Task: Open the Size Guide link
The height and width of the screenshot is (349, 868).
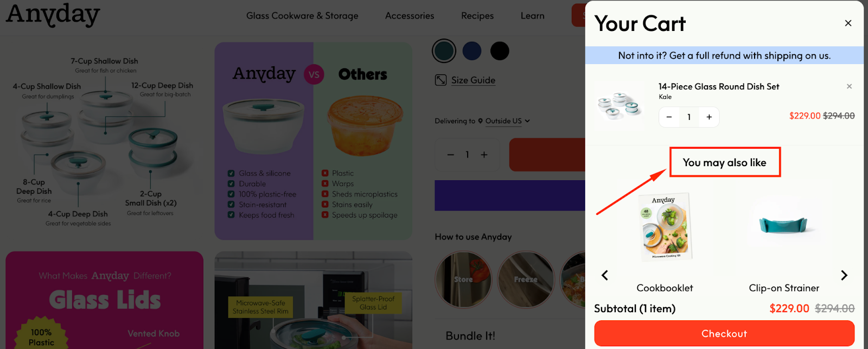Action: [473, 80]
